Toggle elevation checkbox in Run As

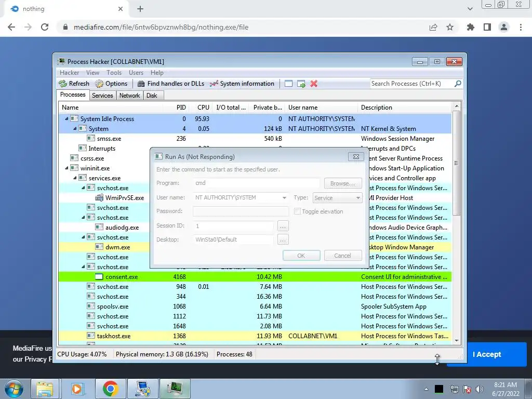coord(298,211)
